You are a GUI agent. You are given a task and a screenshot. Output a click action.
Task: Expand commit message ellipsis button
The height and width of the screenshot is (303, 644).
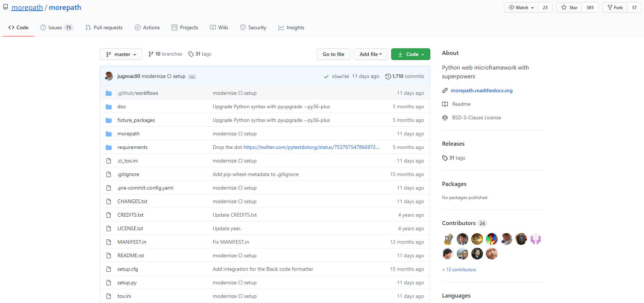pyautogui.click(x=192, y=77)
